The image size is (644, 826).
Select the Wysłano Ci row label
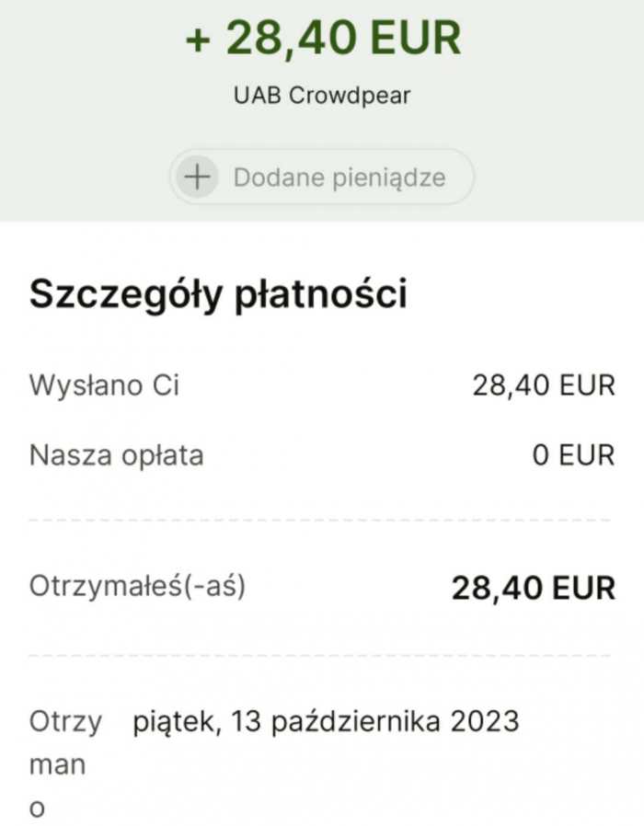[104, 384]
